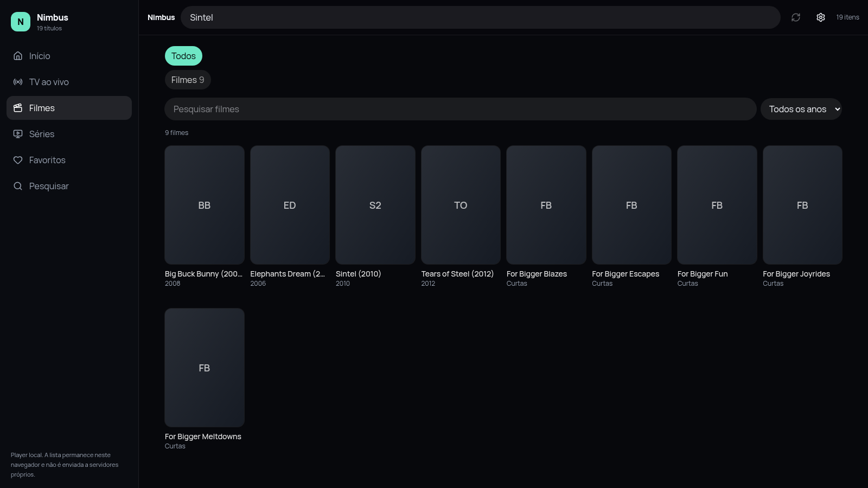Image resolution: width=868 pixels, height=488 pixels.
Task: Open the Início home icon
Action: 18,56
